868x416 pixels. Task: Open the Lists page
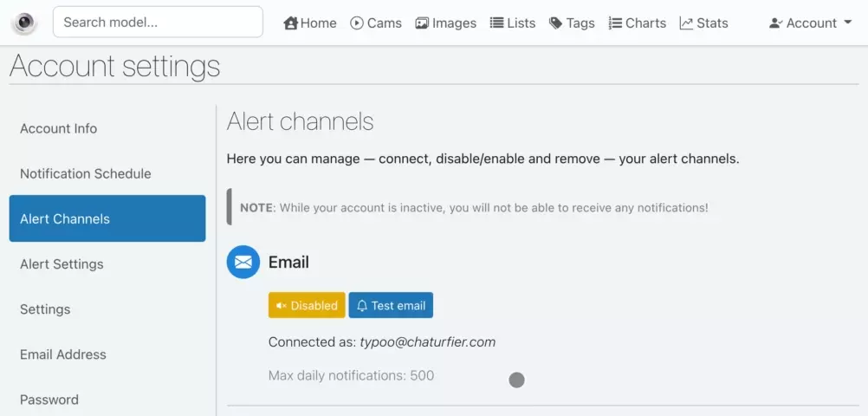(x=513, y=23)
